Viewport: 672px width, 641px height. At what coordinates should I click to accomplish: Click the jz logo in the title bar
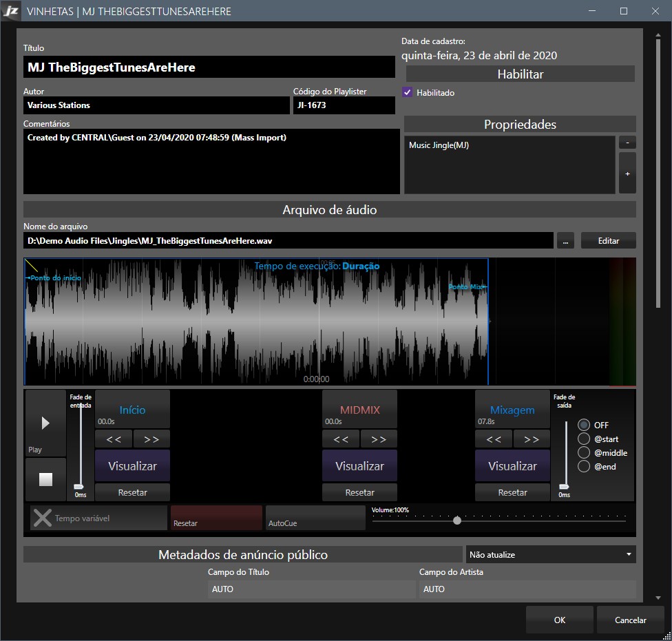pos(10,10)
